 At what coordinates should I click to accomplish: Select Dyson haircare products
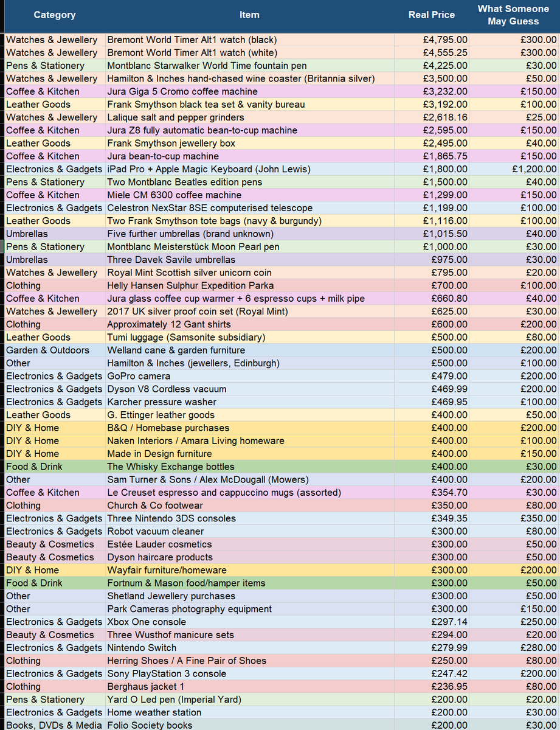[250, 557]
